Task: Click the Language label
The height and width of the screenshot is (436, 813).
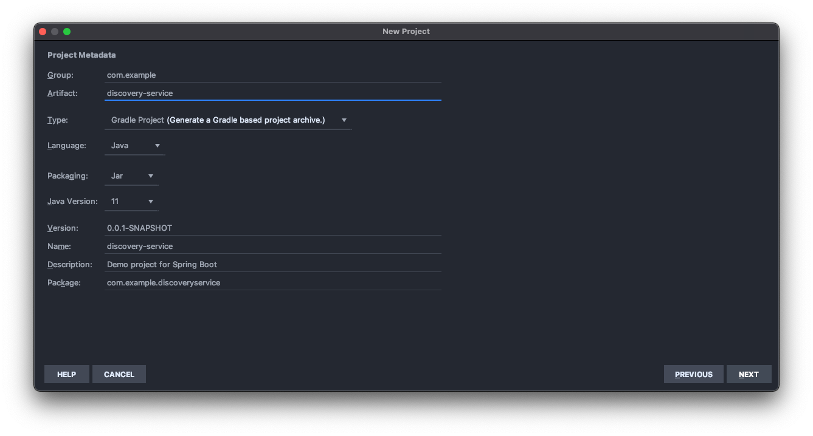Action: coord(66,146)
